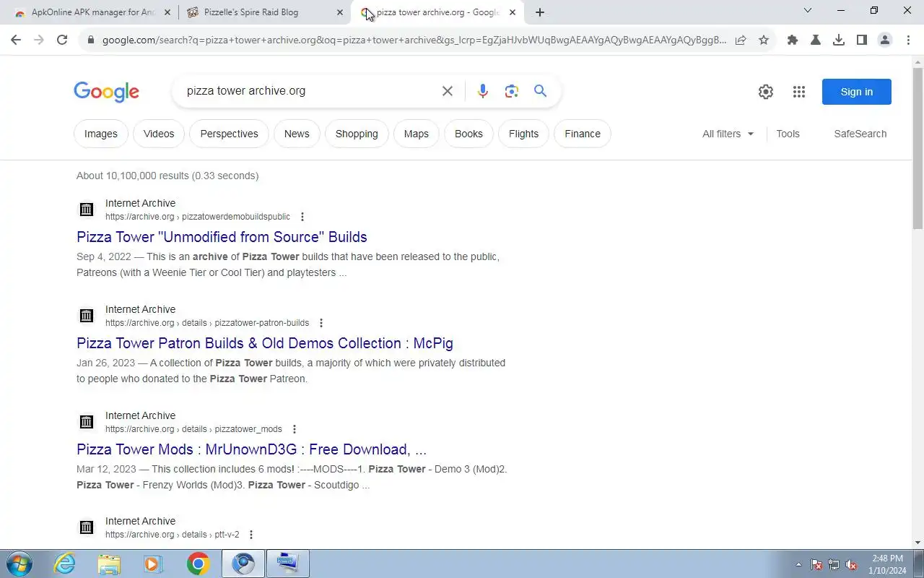The image size is (924, 578).
Task: Go back using the browser back arrow
Action: 16,40
